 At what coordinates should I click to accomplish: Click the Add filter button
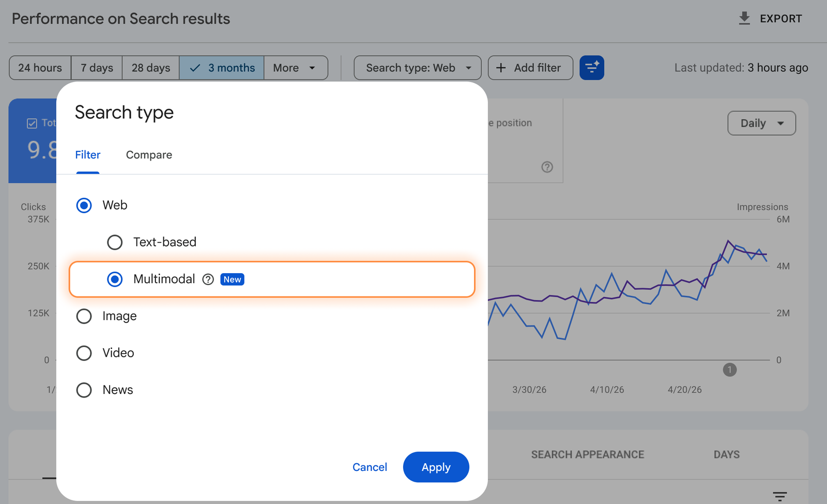coord(530,68)
